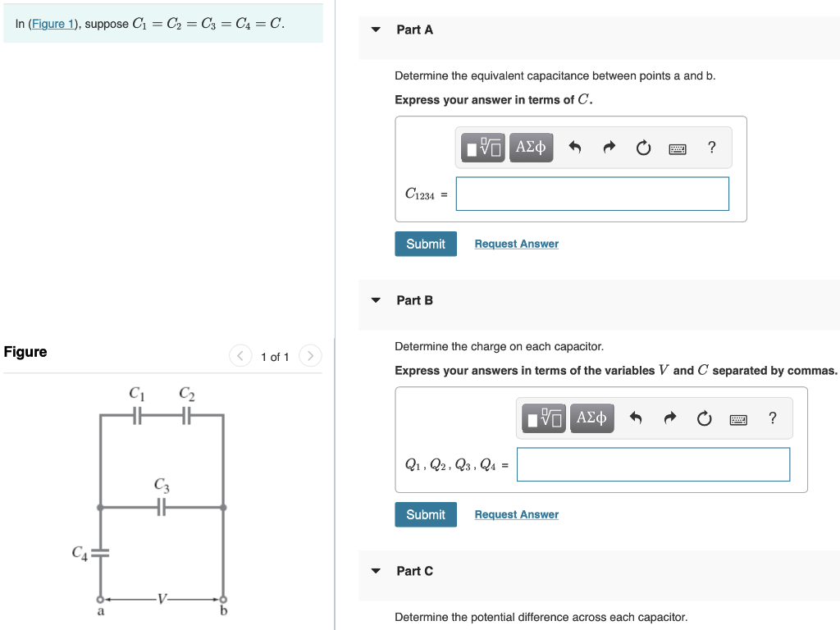Screen dimensions: 840x630
Task: Click Request Answer for Part A
Action: point(516,244)
